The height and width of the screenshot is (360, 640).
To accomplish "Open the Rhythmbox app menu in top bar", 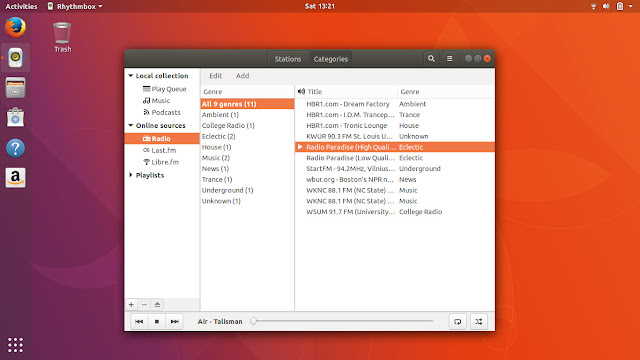I will click(75, 6).
